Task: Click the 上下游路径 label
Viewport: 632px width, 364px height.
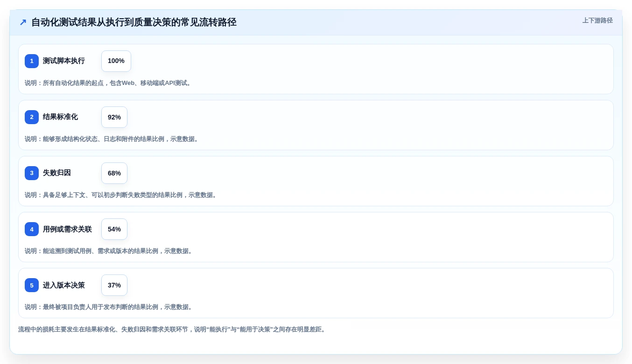Action: pos(597,21)
